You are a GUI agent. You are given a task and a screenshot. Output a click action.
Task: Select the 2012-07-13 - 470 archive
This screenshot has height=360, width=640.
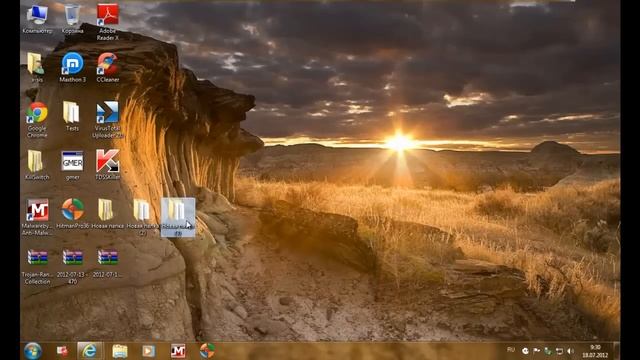(72, 266)
